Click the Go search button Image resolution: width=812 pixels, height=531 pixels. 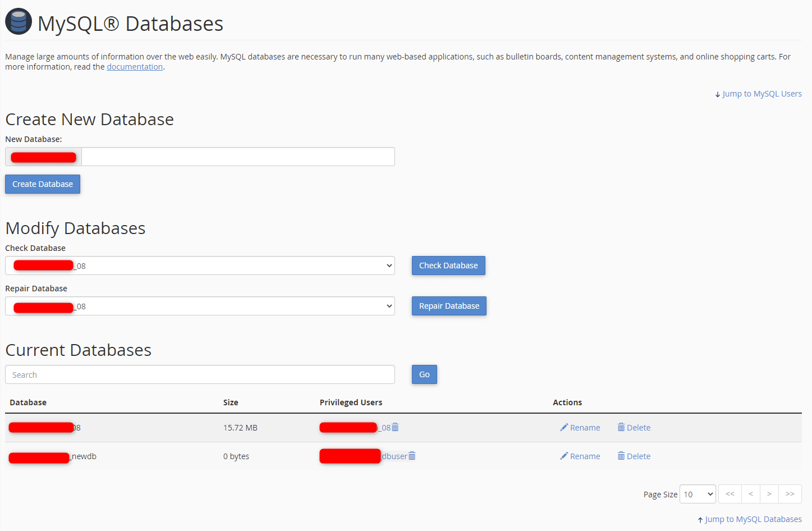tap(424, 374)
